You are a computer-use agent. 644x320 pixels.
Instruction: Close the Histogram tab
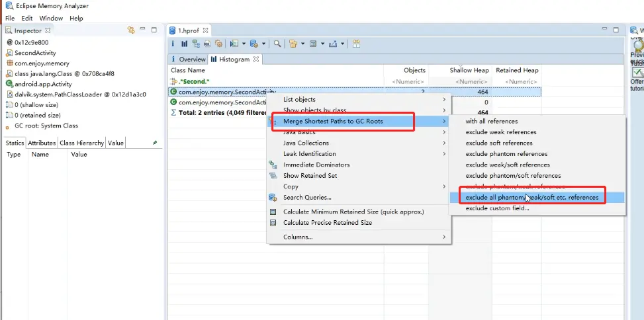[x=256, y=59]
